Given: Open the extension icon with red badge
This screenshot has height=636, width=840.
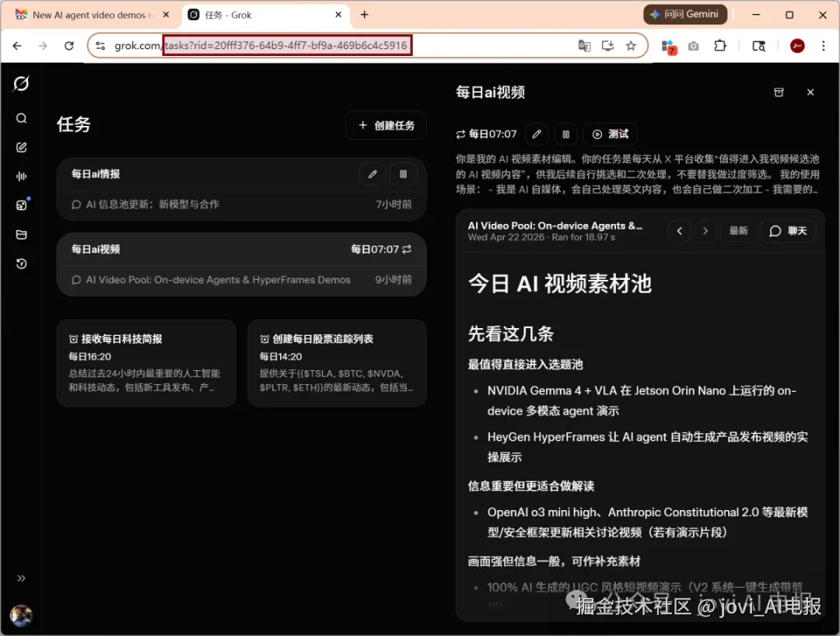Looking at the screenshot, I should tap(669, 47).
